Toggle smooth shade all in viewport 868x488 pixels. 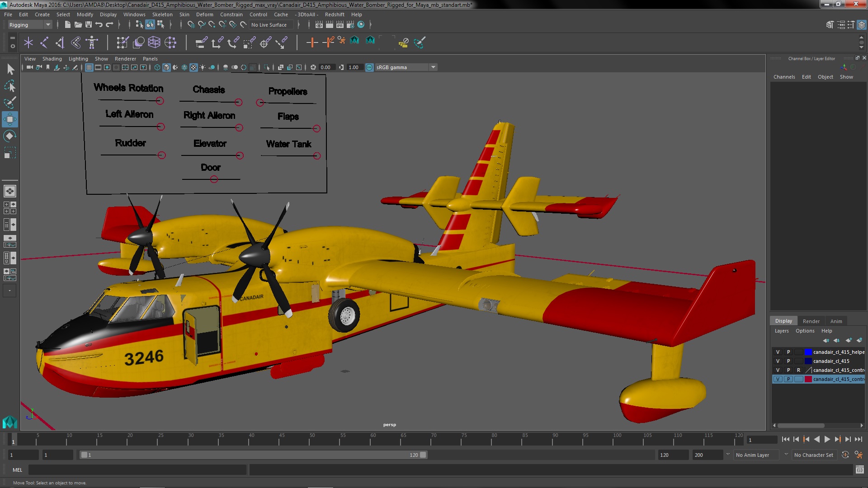point(166,67)
